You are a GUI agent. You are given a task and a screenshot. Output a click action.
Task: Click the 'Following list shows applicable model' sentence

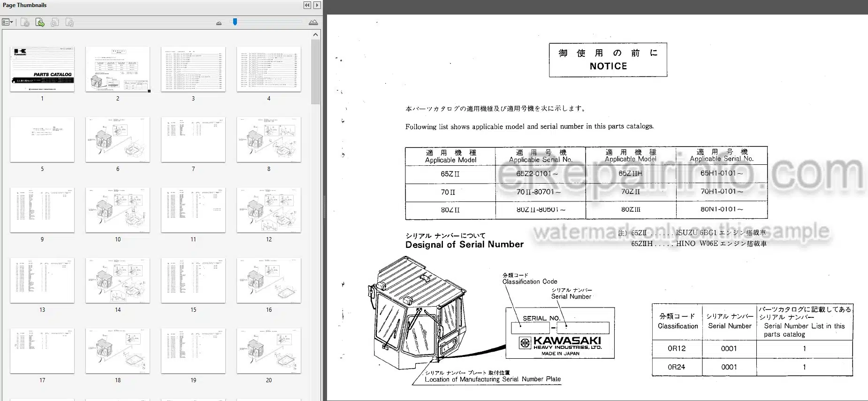(x=529, y=126)
